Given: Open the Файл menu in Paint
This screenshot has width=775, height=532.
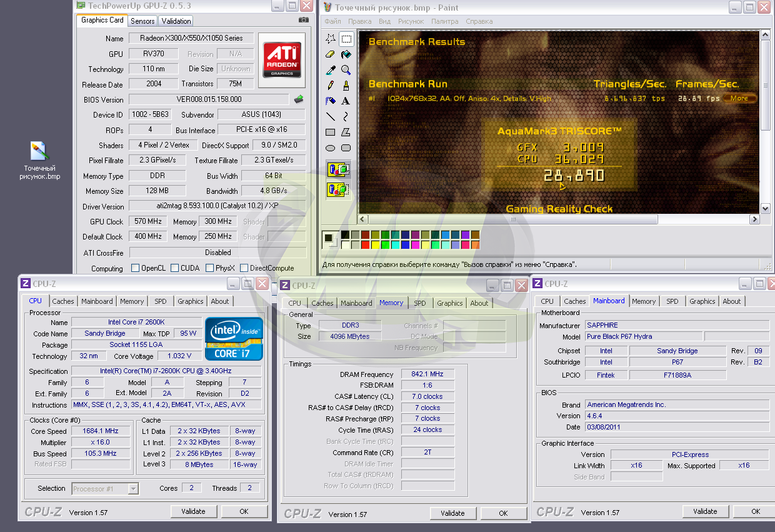Looking at the screenshot, I should point(332,21).
